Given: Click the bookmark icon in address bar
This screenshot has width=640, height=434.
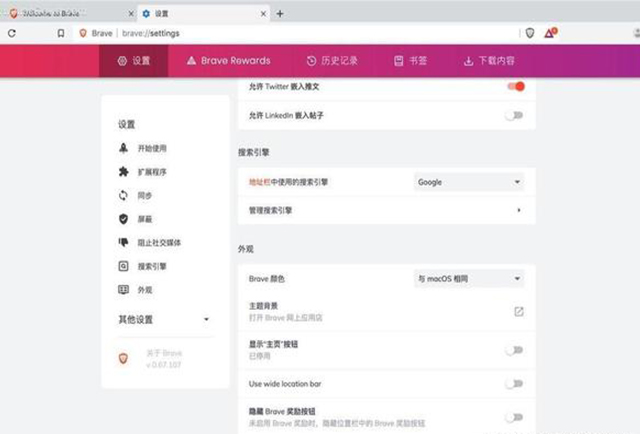Looking at the screenshot, I should pyautogui.click(x=61, y=33).
